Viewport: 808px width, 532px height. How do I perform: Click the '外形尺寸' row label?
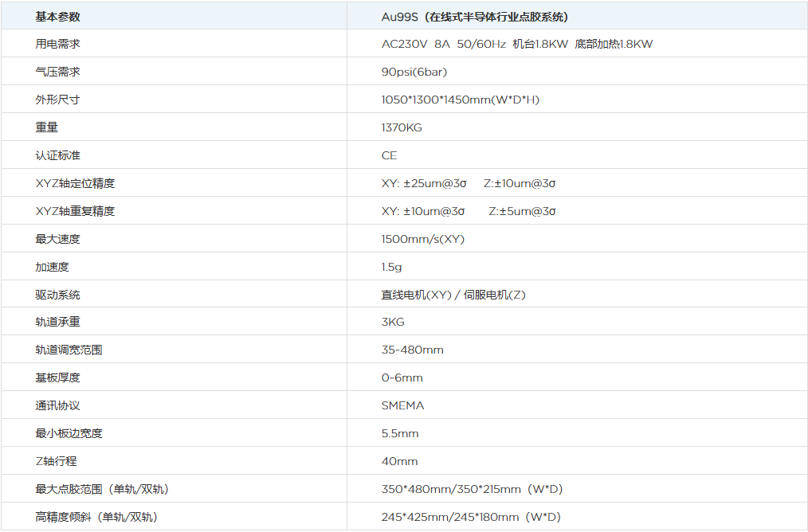point(57,100)
